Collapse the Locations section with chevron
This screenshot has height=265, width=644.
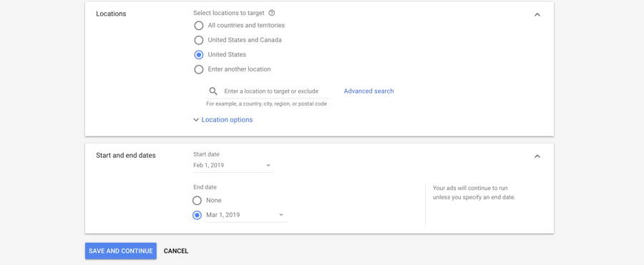point(537,14)
